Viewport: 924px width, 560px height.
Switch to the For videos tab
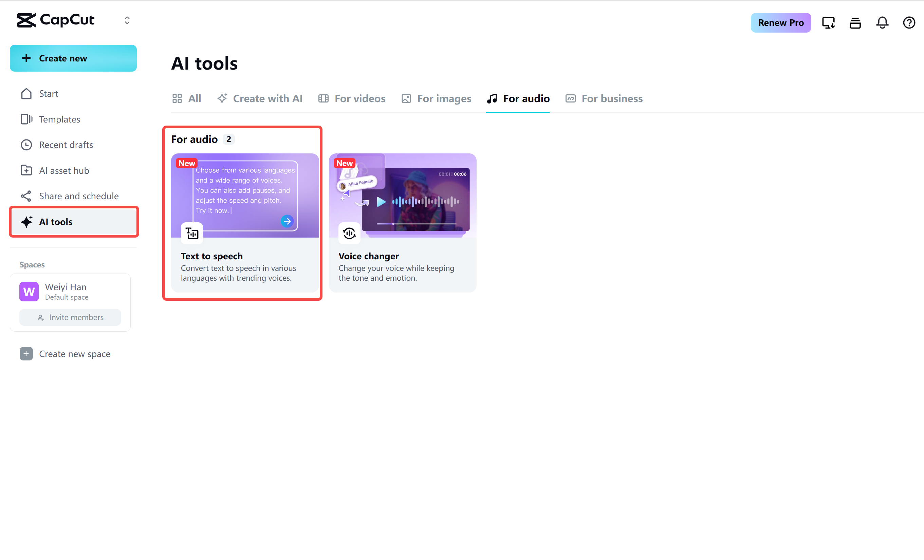tap(352, 98)
